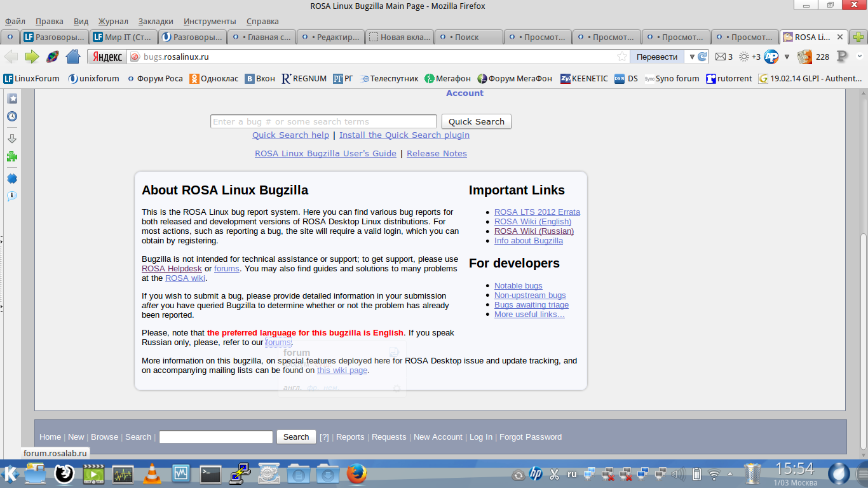This screenshot has height=488, width=868.
Task: Click the New Account footer link
Action: coord(438,437)
